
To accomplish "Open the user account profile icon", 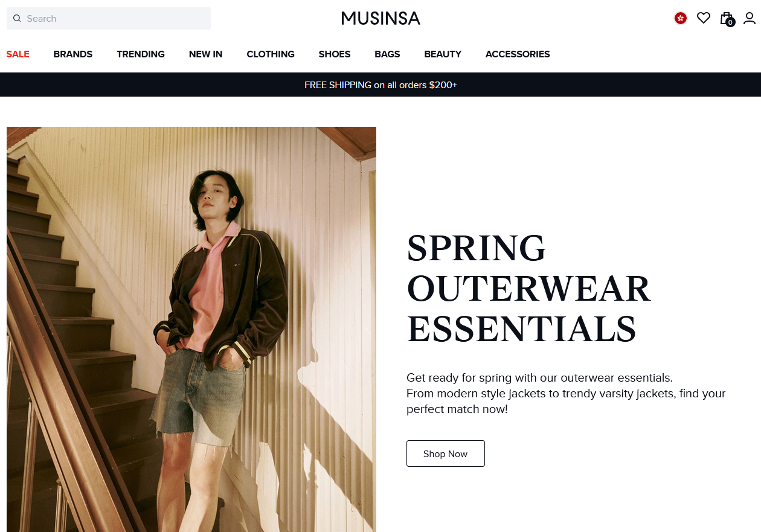I will pyautogui.click(x=750, y=18).
